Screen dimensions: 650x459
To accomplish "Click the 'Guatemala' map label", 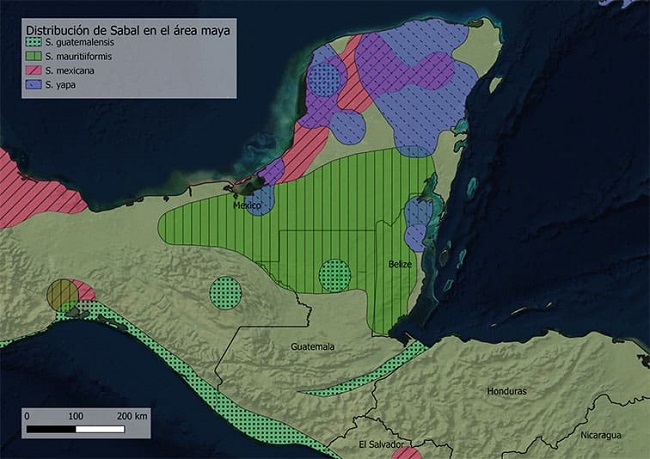I will (313, 346).
